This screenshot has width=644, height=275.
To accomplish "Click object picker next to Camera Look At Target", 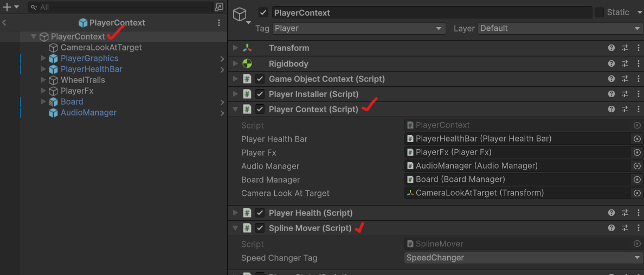I will click(x=637, y=193).
